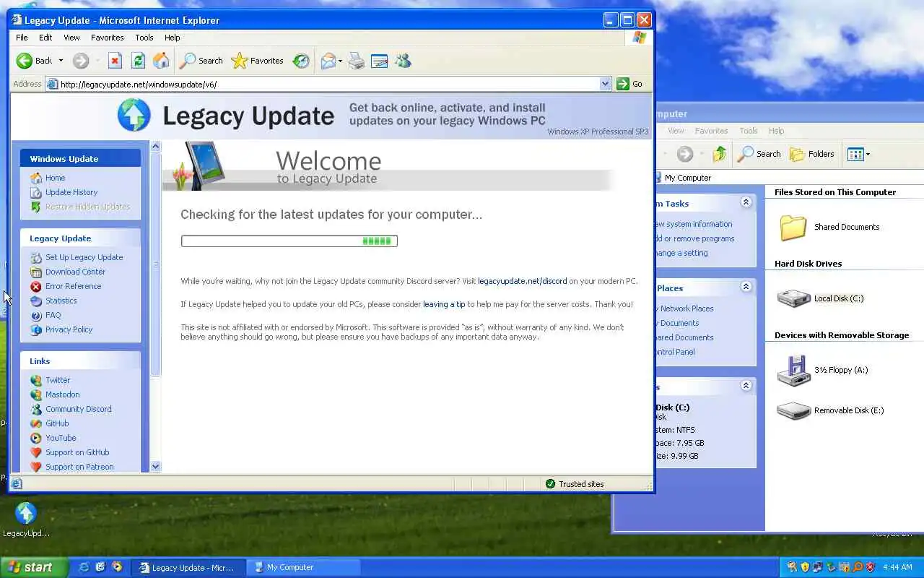The height and width of the screenshot is (578, 924).
Task: Open the Statistics sidebar link
Action: tap(61, 301)
